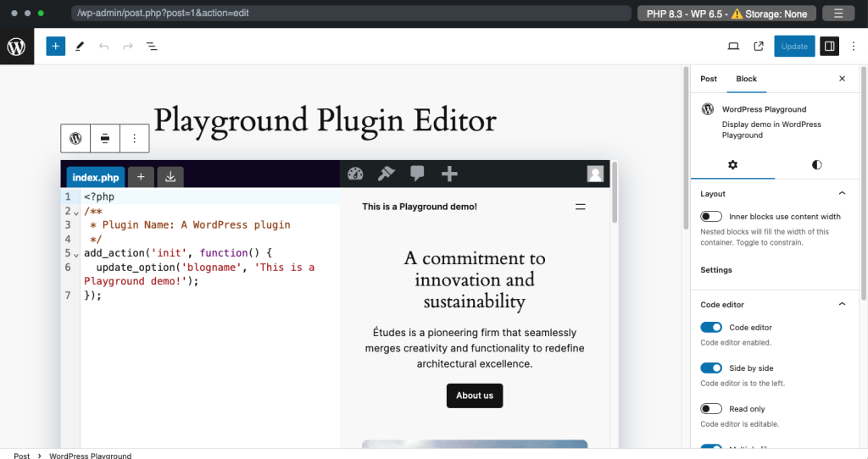This screenshot has width=868, height=459.
Task: Click the Undo arrow
Action: (103, 47)
